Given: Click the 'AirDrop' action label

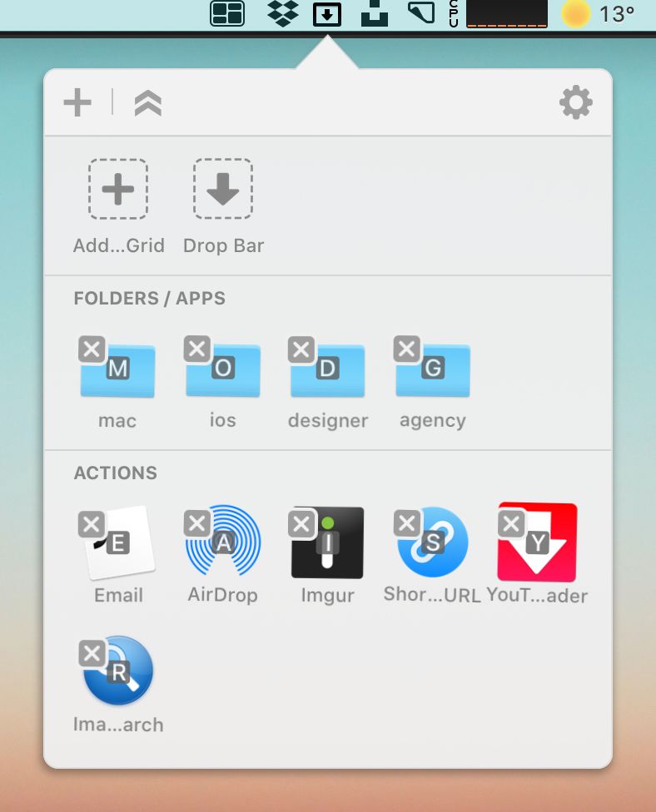Looking at the screenshot, I should click(x=223, y=595).
